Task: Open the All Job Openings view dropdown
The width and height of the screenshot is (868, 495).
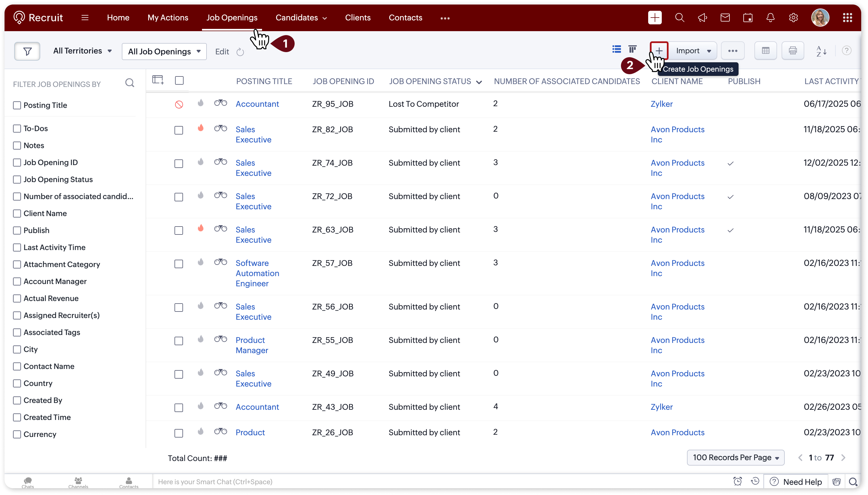Action: point(164,52)
